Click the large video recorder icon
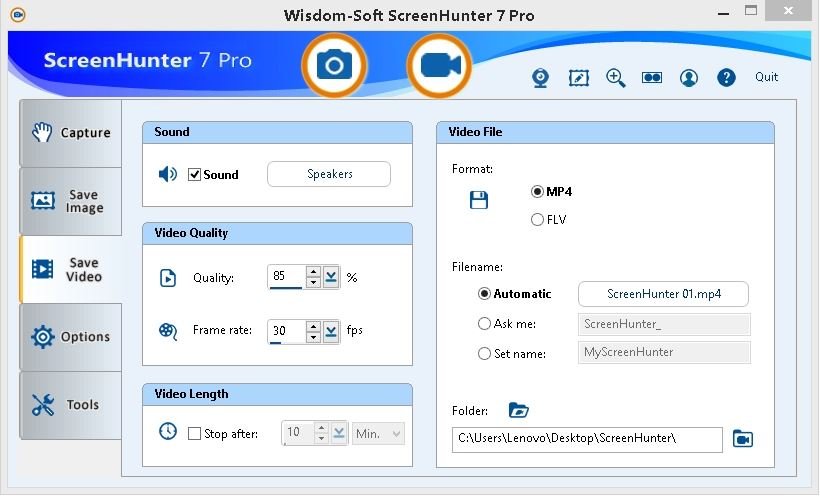Image resolution: width=820 pixels, height=496 pixels. point(438,65)
